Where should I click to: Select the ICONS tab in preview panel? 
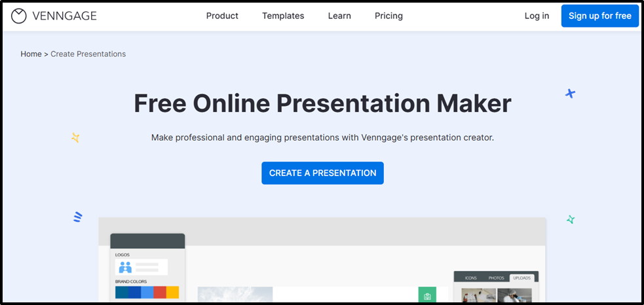coord(470,278)
